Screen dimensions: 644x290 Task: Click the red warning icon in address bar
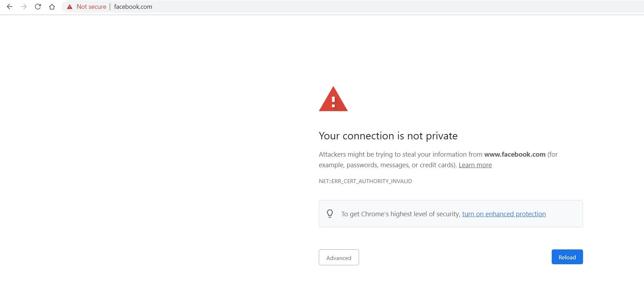tap(70, 7)
